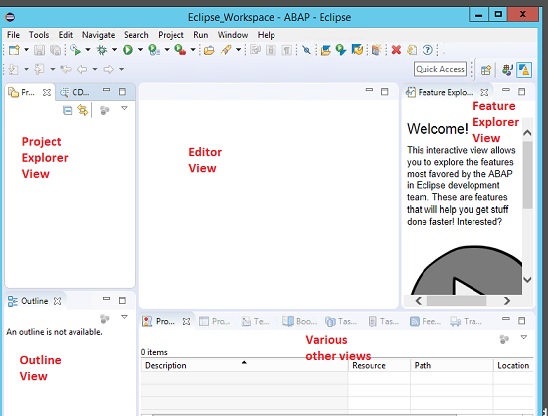Switch to the highlighted ABAP perspective icon
Screen dimensions: 548x416
(x=524, y=70)
